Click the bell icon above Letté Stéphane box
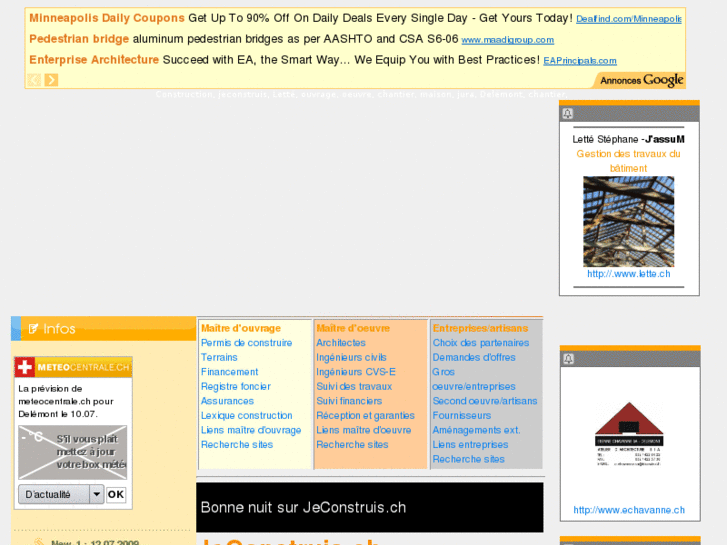Viewport: 727px width, 545px height. (568, 114)
